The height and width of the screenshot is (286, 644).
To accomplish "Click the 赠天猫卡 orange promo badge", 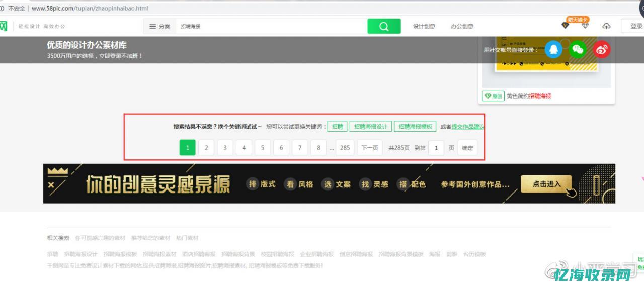I will 578,19.
